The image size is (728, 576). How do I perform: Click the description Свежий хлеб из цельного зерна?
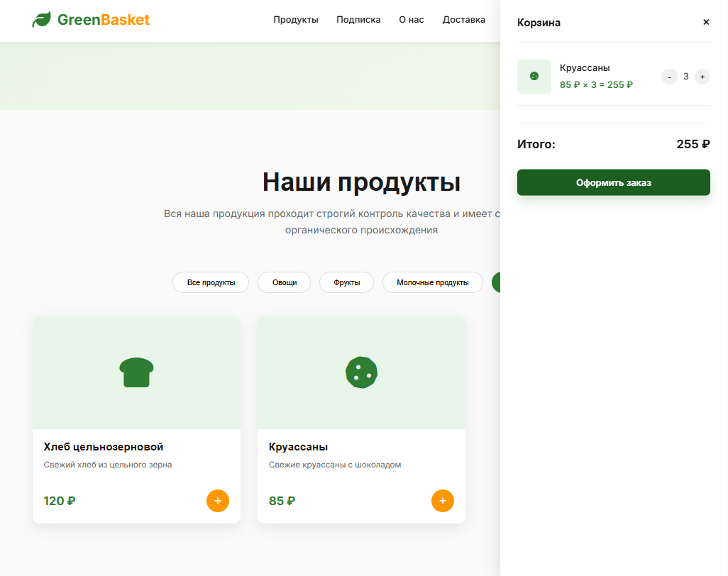pos(108,465)
